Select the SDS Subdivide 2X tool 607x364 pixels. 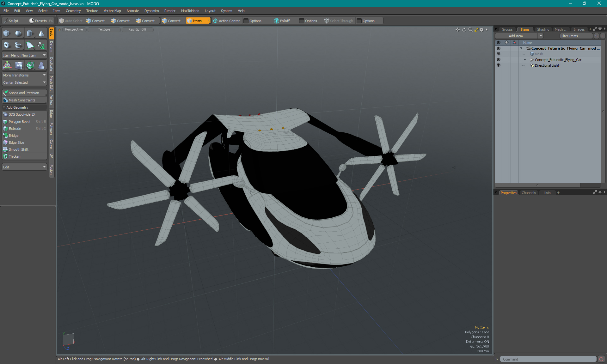pyautogui.click(x=24, y=114)
